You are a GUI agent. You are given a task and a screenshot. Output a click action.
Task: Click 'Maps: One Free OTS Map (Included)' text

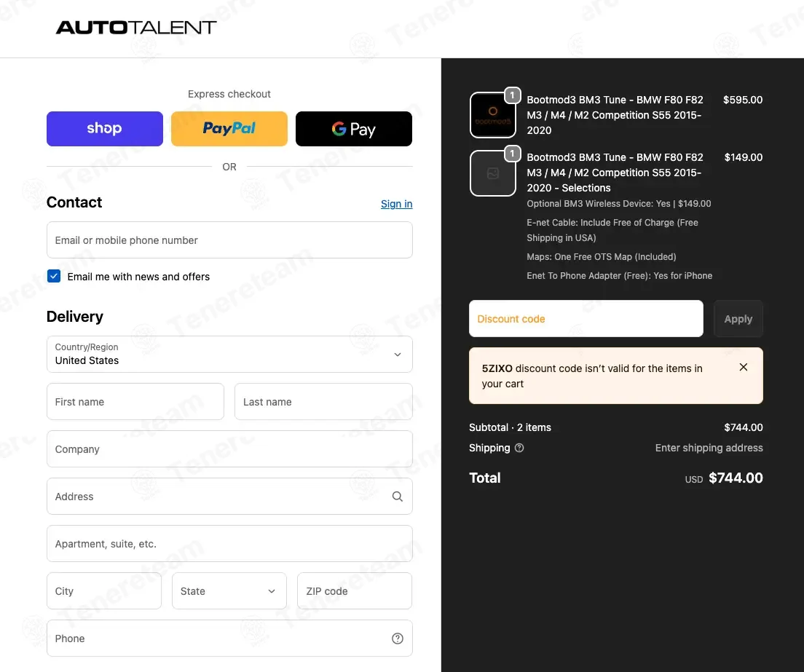(x=602, y=257)
